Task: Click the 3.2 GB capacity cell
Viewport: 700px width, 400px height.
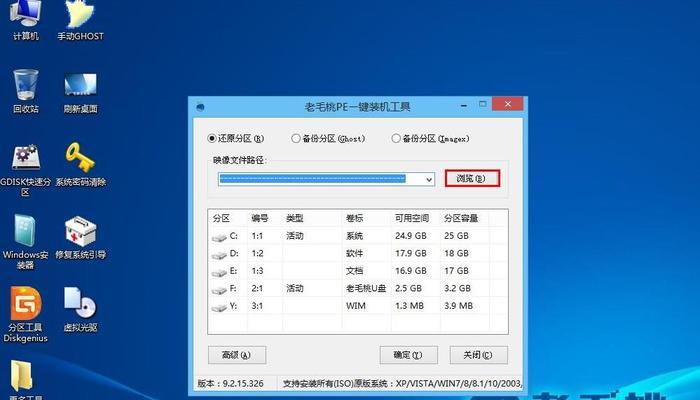Action: (x=458, y=288)
